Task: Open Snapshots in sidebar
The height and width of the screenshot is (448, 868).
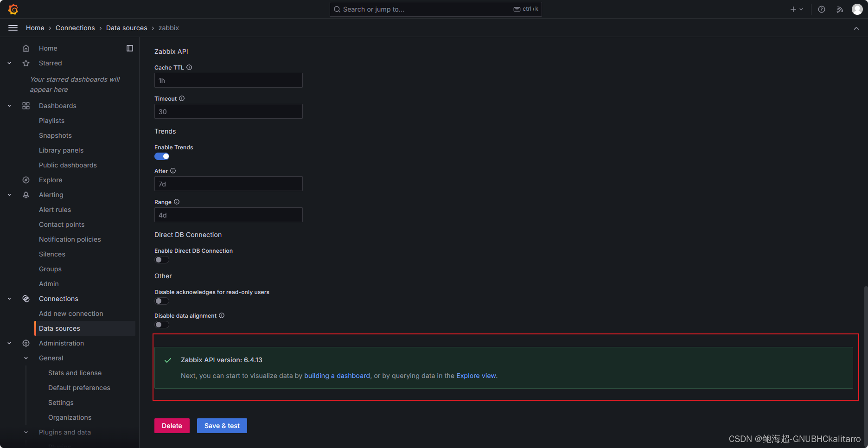Action: (x=55, y=135)
